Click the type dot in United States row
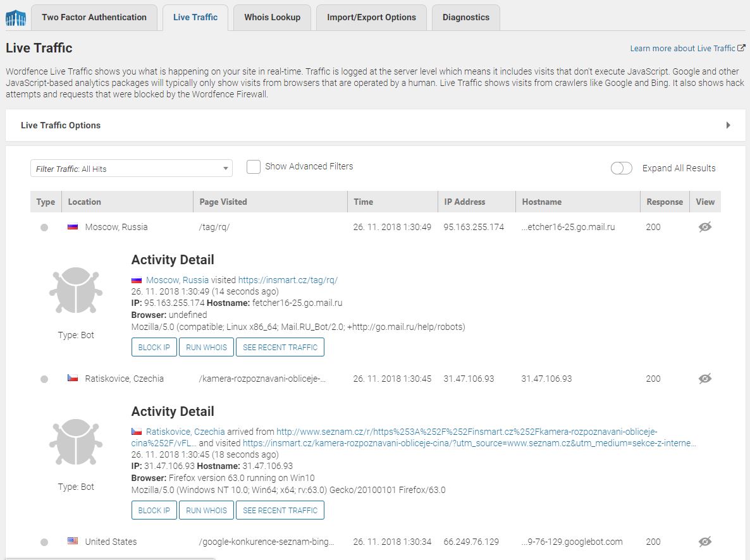This screenshot has width=750, height=560. click(44, 542)
